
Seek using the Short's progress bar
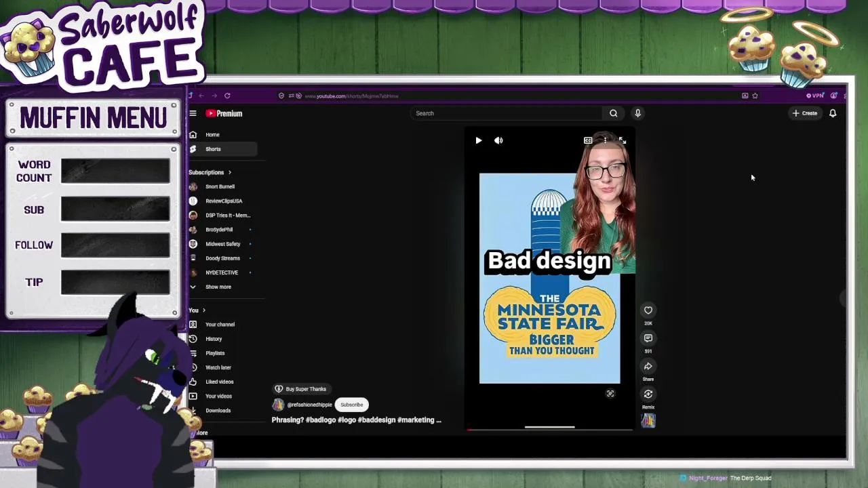point(550,428)
